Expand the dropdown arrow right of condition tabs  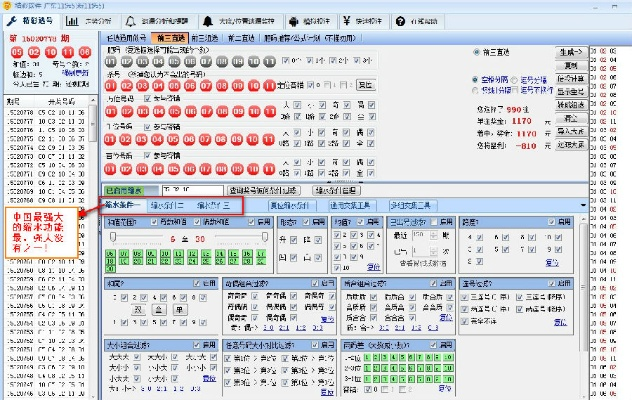(583, 205)
